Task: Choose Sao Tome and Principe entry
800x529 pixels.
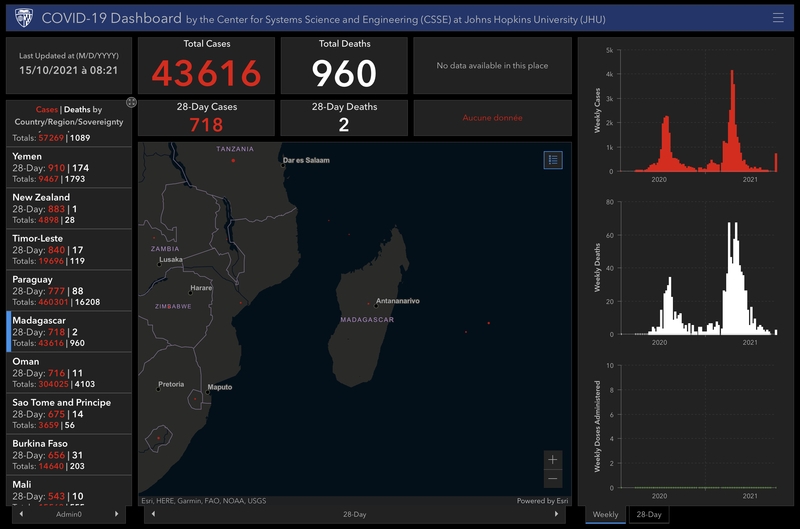Action: coord(68,413)
